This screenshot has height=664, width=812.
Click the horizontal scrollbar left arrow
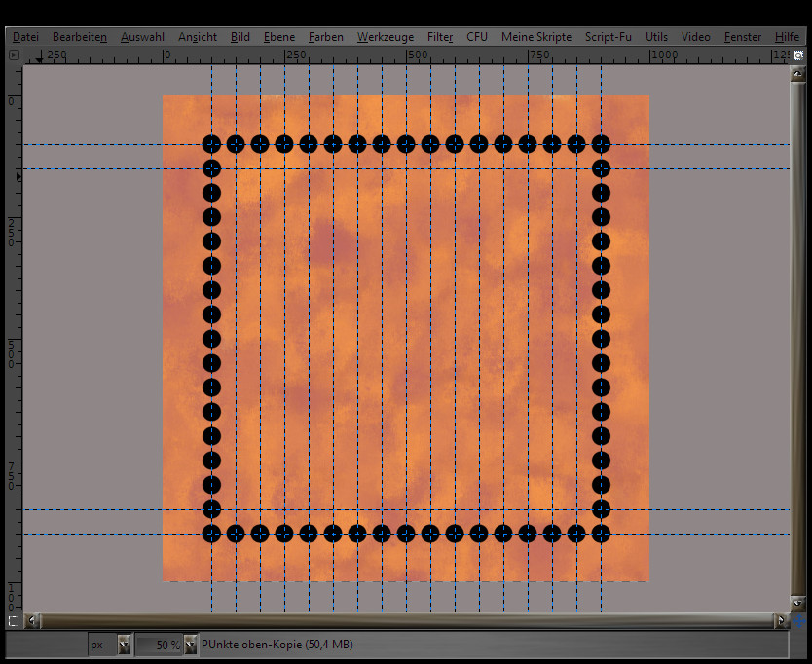point(34,620)
